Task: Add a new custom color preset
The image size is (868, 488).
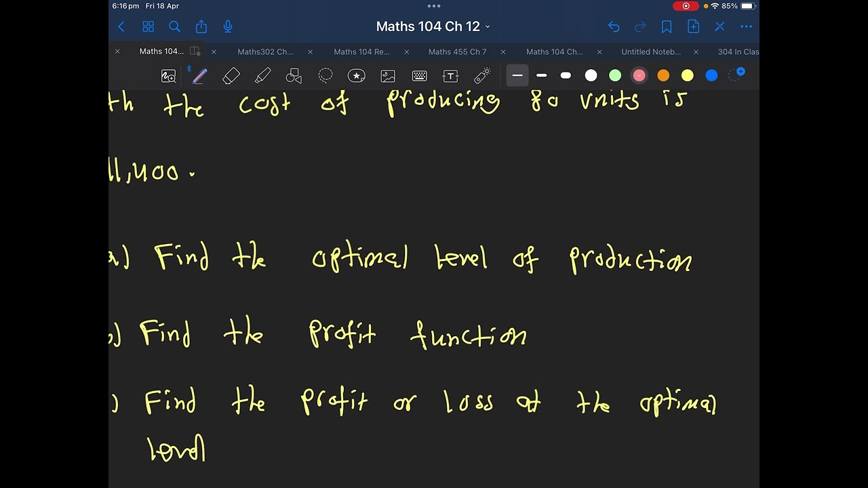Action: pos(736,75)
